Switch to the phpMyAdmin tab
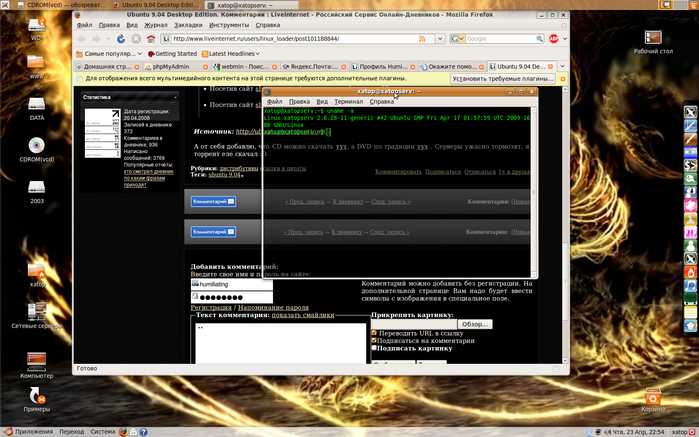 [176, 66]
